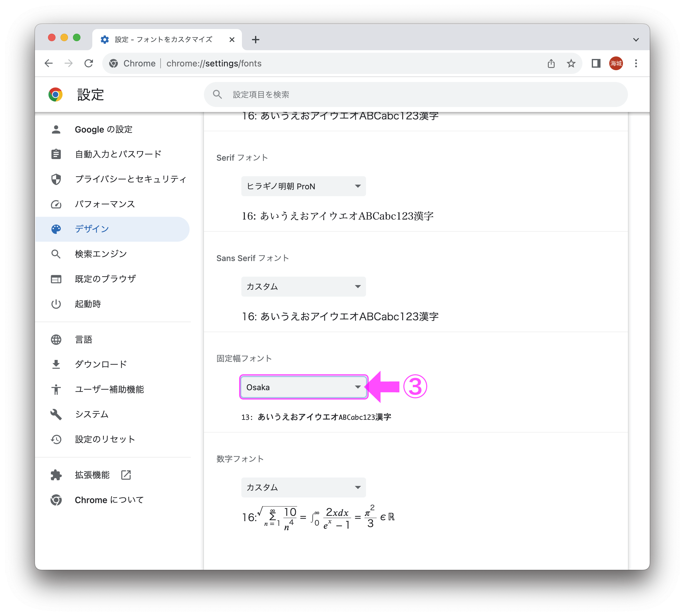Open システム settings
Screen dimensions: 685x616
click(113, 414)
